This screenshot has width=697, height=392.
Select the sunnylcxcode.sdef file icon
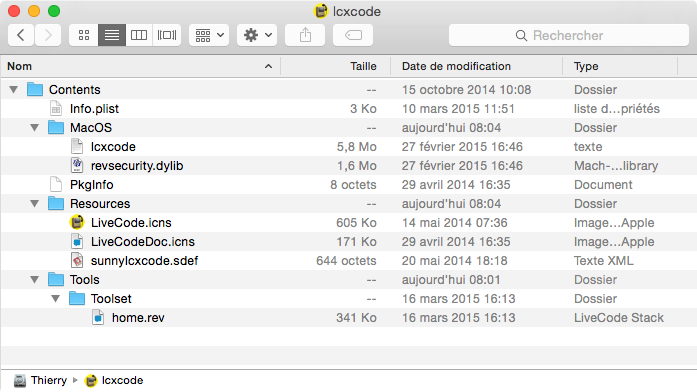[x=77, y=260]
